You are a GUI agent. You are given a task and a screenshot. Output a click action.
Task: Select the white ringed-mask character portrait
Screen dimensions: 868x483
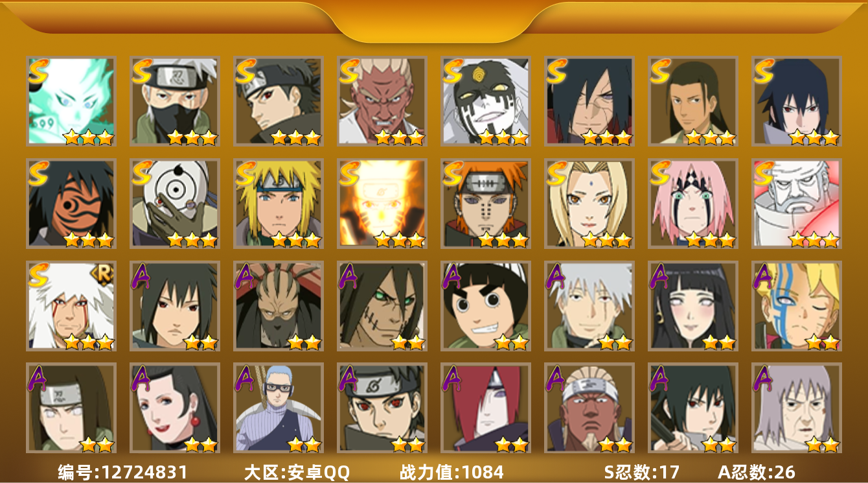click(175, 204)
